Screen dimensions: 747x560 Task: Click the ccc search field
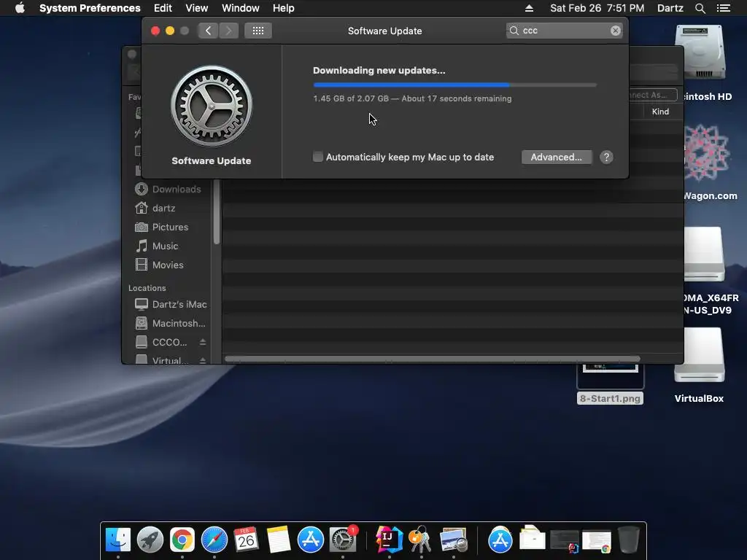564,31
